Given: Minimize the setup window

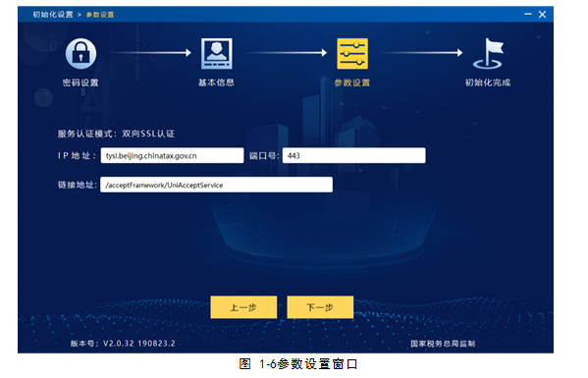Looking at the screenshot, I should click(528, 15).
